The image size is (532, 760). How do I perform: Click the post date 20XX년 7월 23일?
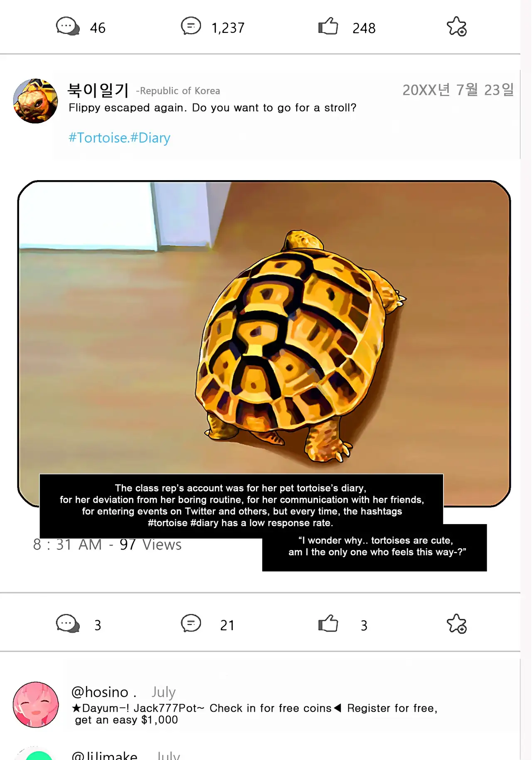point(458,90)
